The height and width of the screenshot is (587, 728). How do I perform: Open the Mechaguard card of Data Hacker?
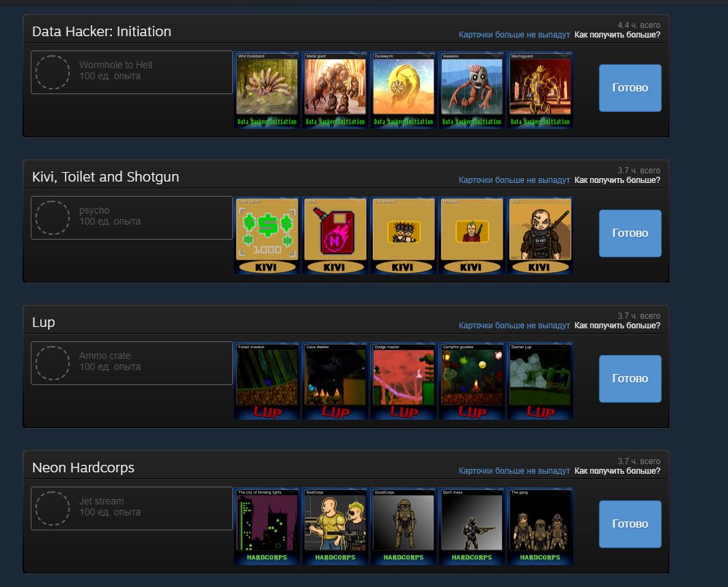pyautogui.click(x=540, y=89)
